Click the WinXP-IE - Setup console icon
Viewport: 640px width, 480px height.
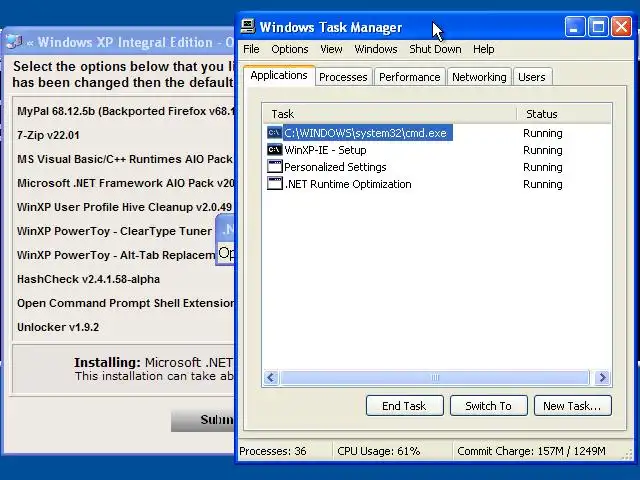[274, 150]
